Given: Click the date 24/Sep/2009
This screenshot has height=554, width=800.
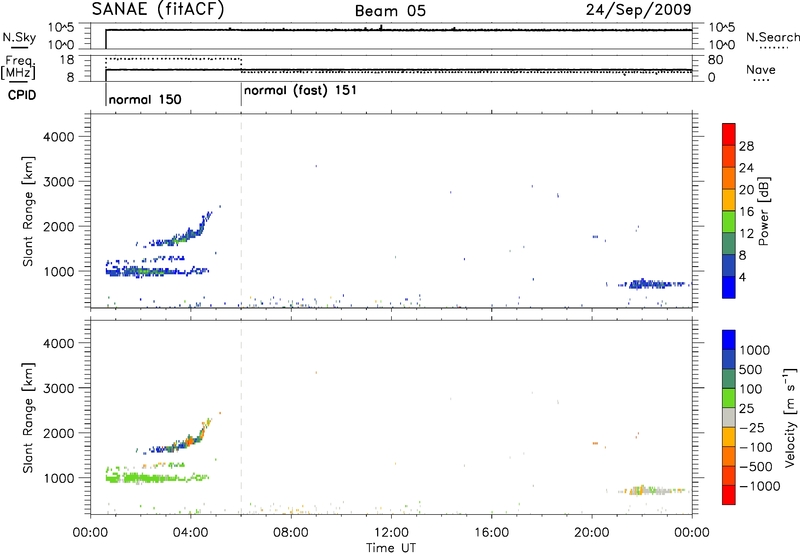Looking at the screenshot, I should [x=639, y=10].
